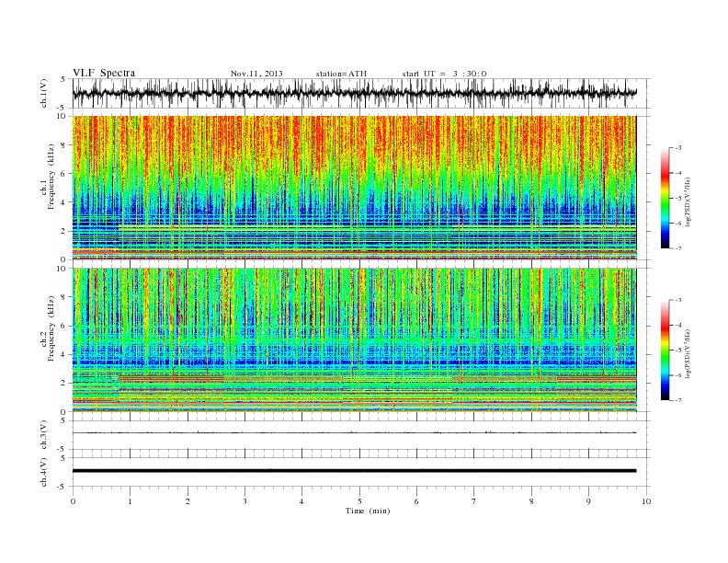Click the "station=ATH" header label

click(341, 74)
